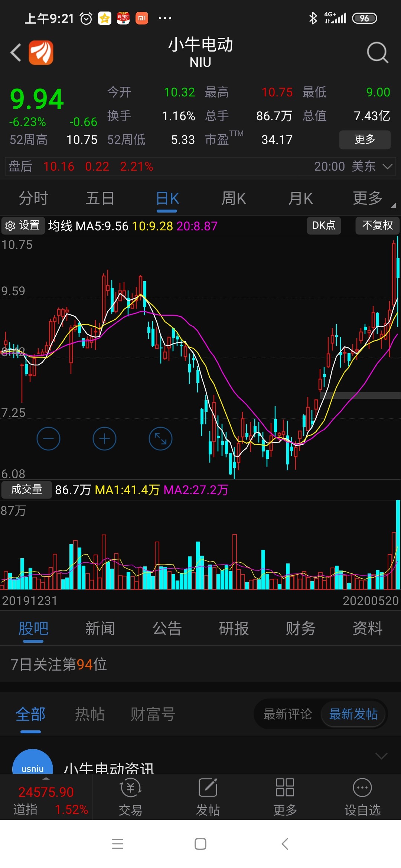Tap the 均线 MA5:9.56 moving average label
This screenshot has height=868, width=401.
[88, 226]
